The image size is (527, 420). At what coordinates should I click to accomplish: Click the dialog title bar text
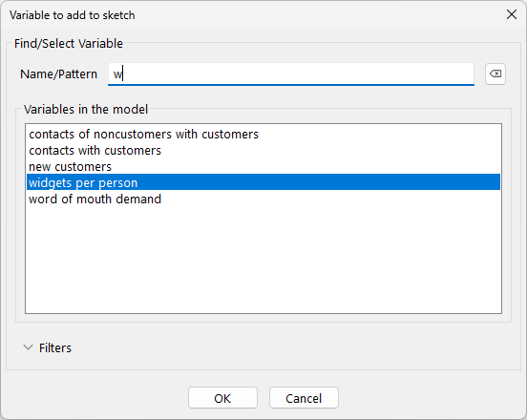pyautogui.click(x=72, y=15)
